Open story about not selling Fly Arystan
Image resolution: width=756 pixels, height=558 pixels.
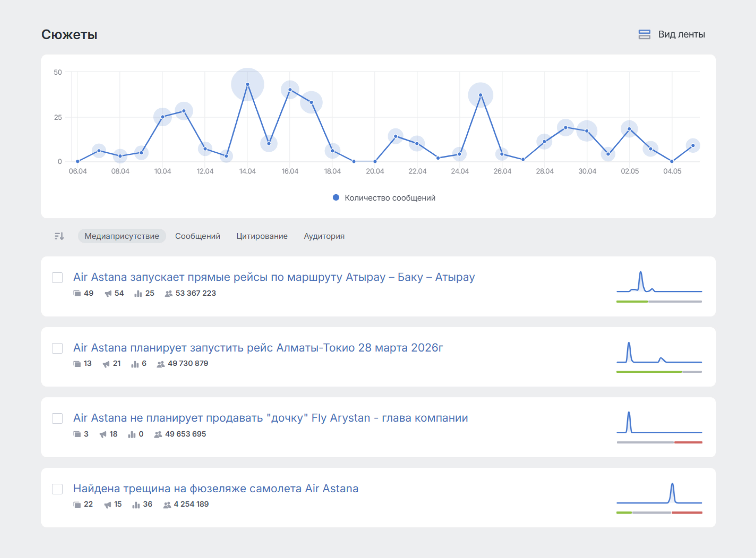coord(270,418)
